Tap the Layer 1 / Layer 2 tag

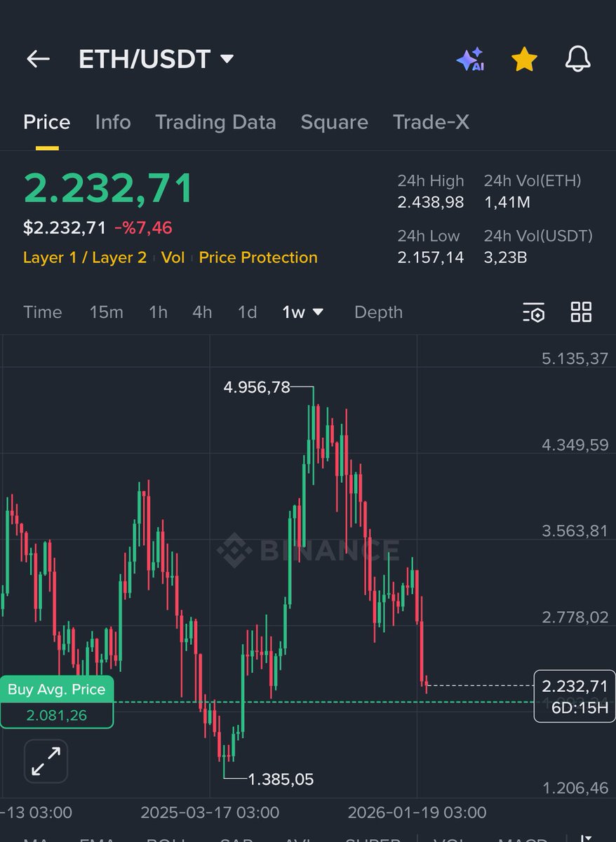84,258
